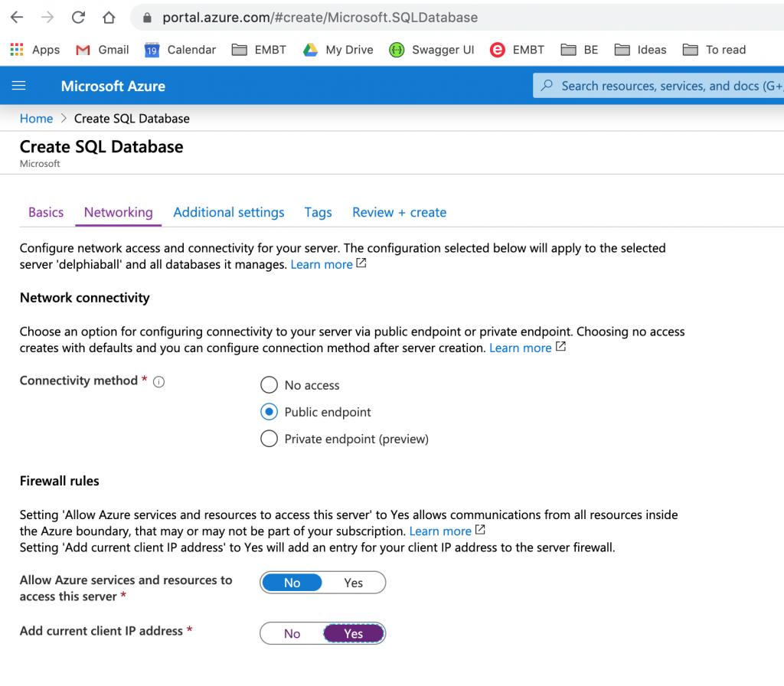Open the Tags tab
This screenshot has height=686, width=784.
[318, 213]
